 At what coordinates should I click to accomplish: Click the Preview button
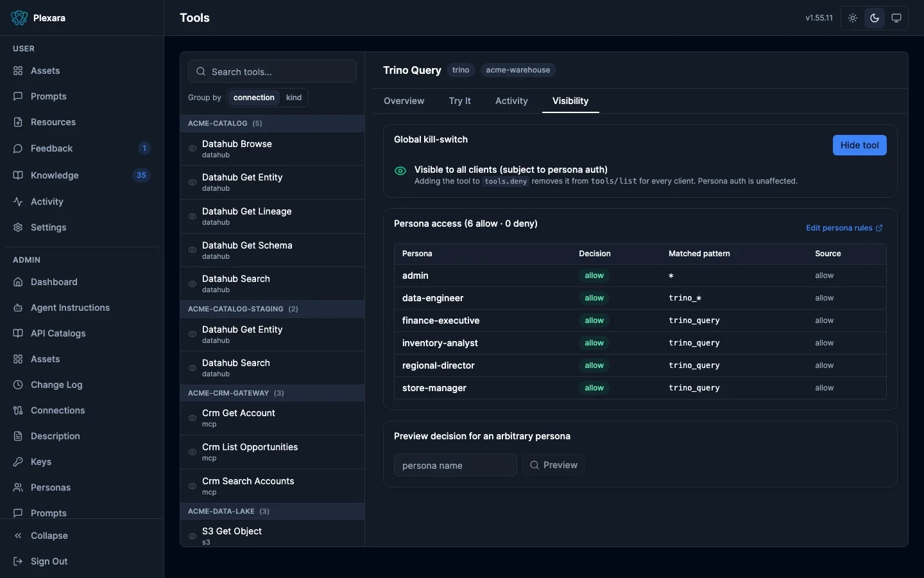pos(553,465)
